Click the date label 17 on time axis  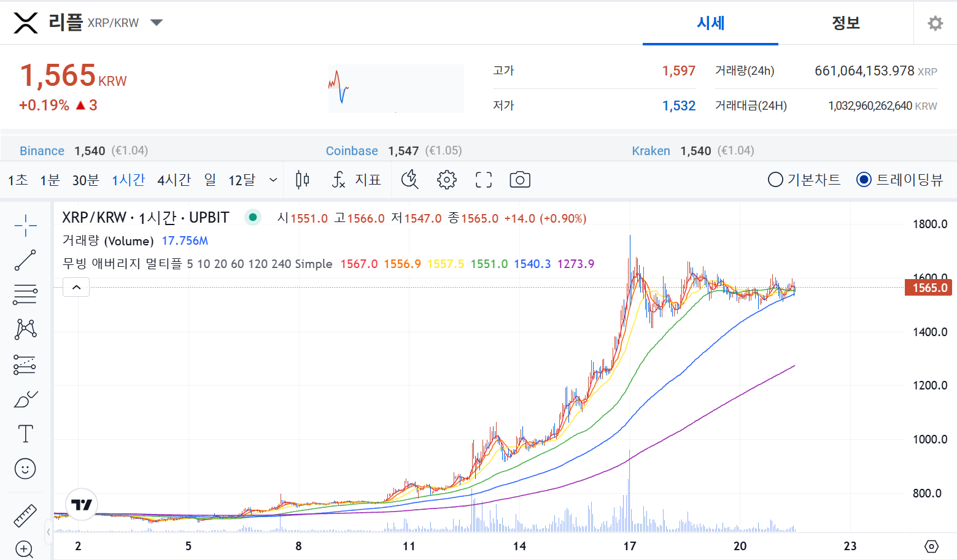point(630,547)
